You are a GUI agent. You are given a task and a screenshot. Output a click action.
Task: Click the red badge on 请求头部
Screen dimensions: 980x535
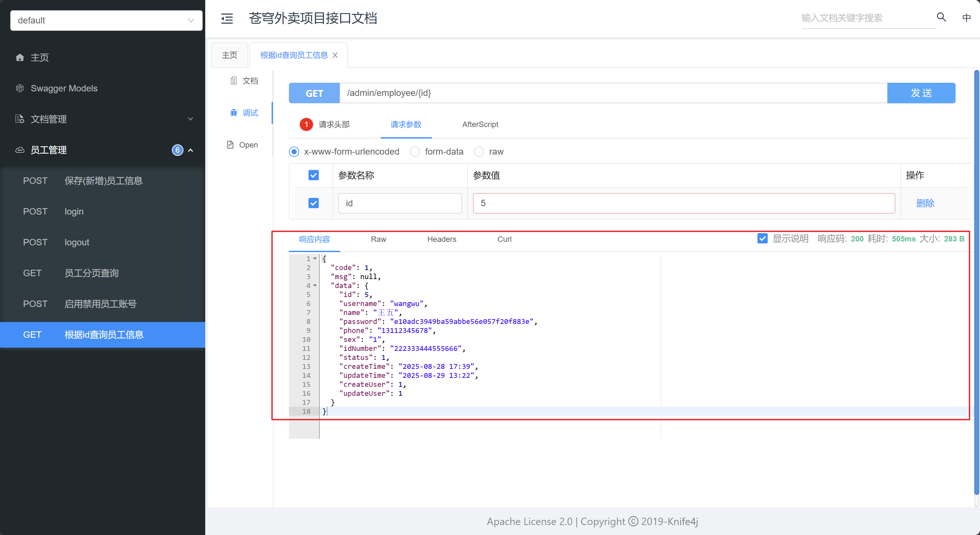click(x=306, y=124)
